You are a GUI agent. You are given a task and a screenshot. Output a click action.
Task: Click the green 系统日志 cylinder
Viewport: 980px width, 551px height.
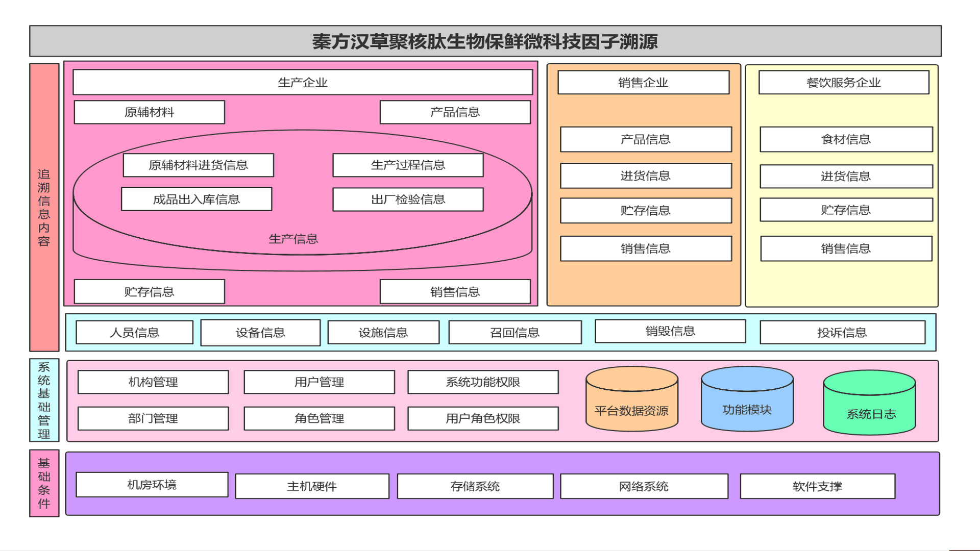coord(870,403)
